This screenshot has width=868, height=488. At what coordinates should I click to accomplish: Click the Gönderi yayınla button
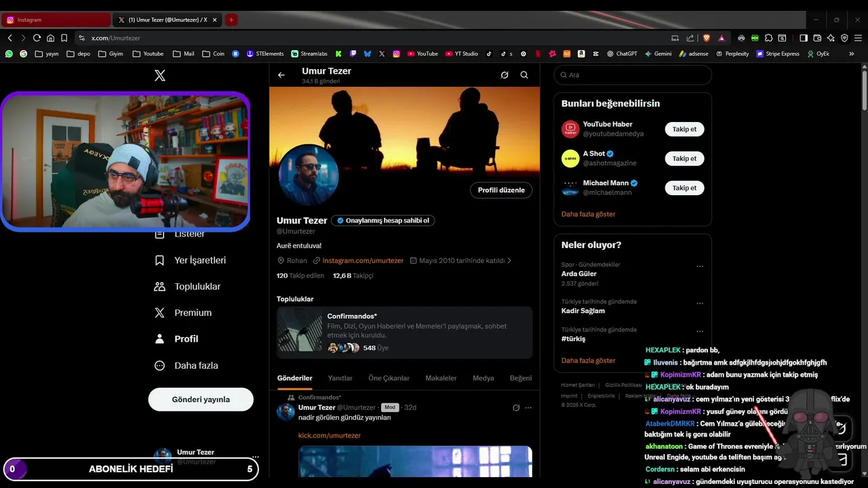pyautogui.click(x=201, y=399)
